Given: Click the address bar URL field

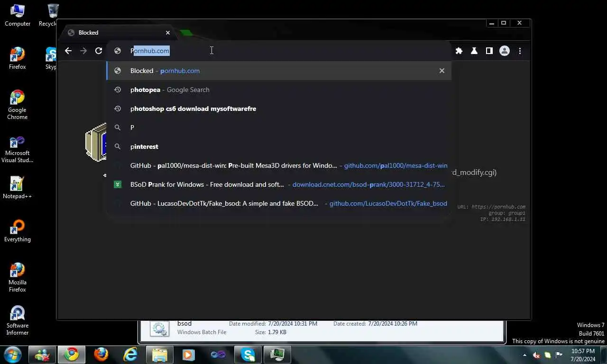Looking at the screenshot, I should 279,51.
